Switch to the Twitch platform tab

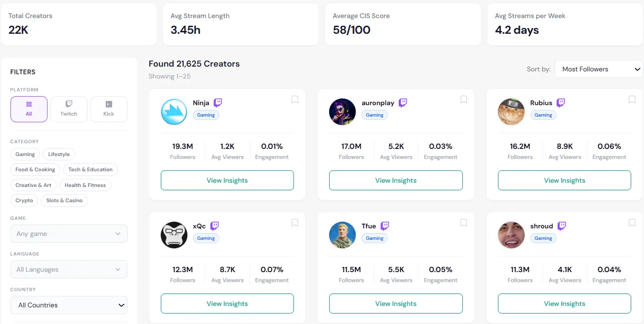(68, 109)
